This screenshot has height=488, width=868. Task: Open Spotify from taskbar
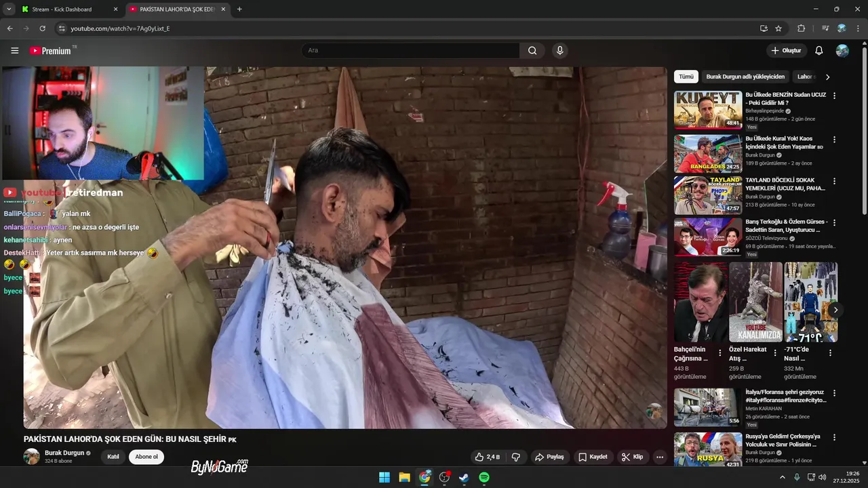click(484, 477)
